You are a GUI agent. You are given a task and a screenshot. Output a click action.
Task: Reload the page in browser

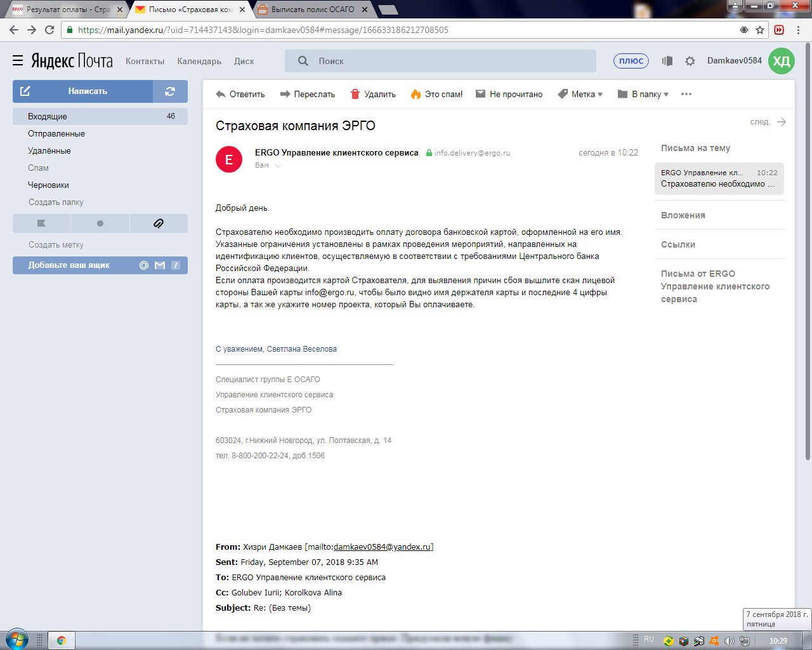[x=49, y=30]
